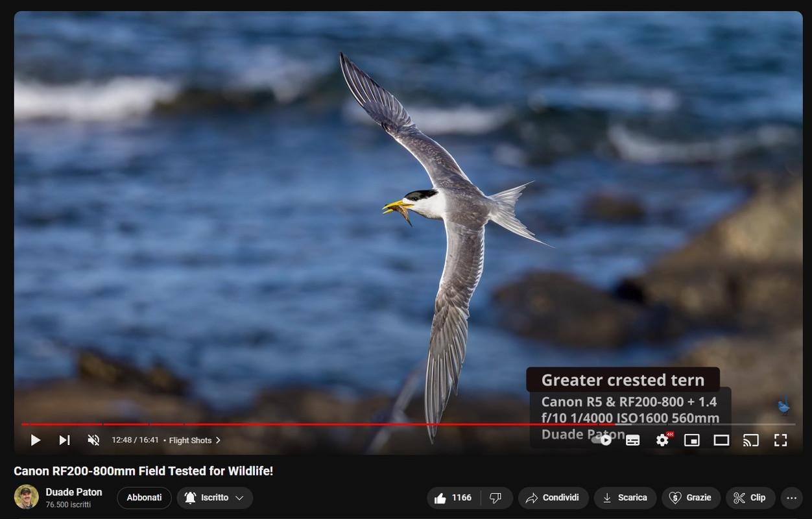Dislike the video
The width and height of the screenshot is (812, 519).
point(496,498)
